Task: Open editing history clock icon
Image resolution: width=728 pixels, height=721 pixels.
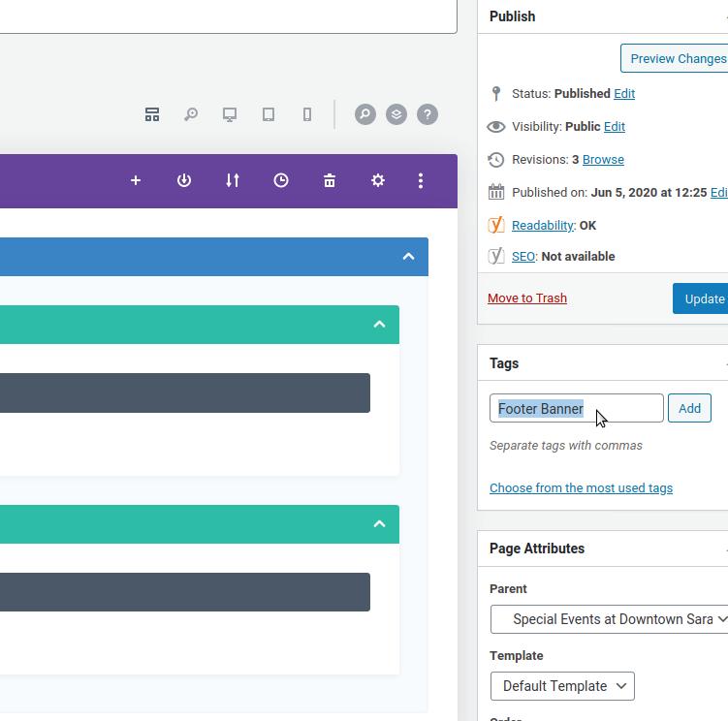Action: [281, 180]
